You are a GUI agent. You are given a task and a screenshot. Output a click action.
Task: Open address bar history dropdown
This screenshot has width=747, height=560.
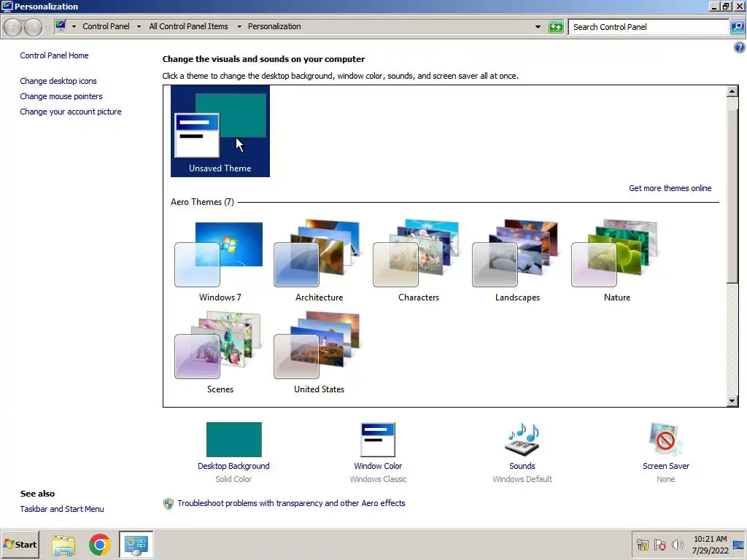click(538, 27)
